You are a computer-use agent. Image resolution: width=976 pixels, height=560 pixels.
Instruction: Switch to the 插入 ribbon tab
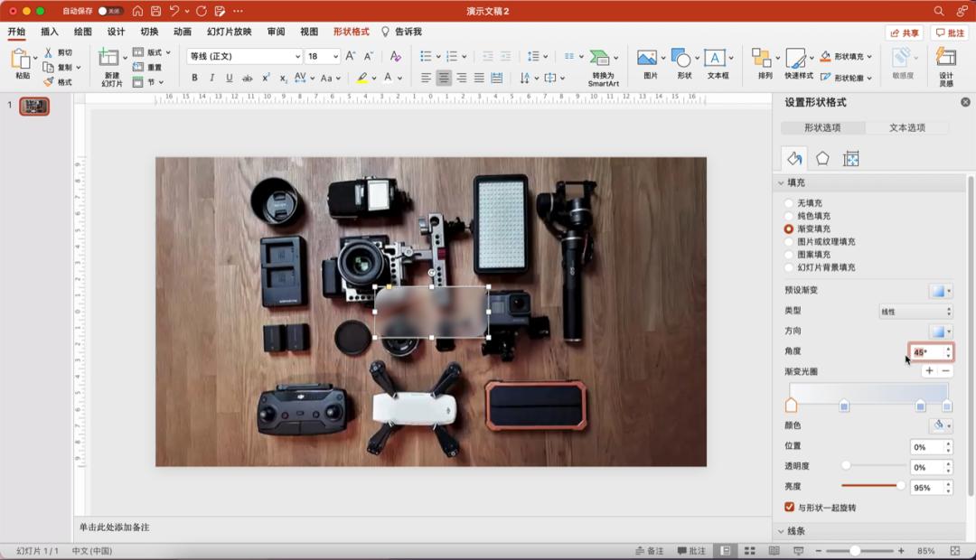coord(50,32)
